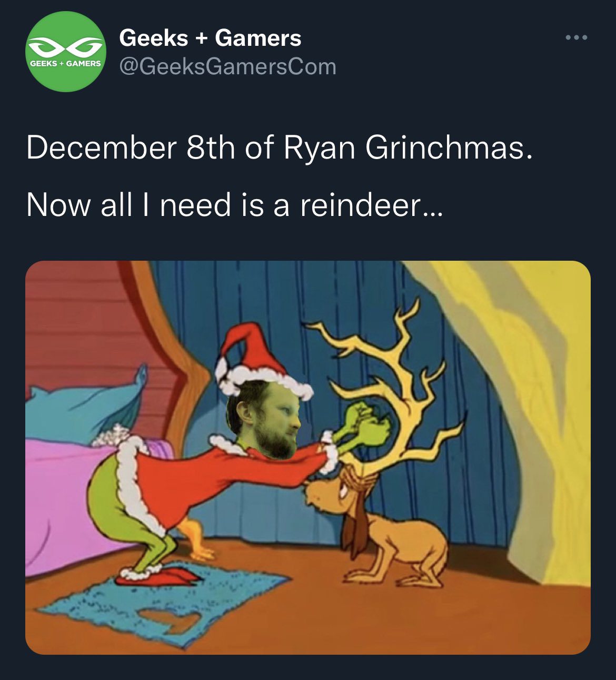Click the 'Now all I need is a reindeer' line
The height and width of the screenshot is (680, 616).
click(x=235, y=205)
